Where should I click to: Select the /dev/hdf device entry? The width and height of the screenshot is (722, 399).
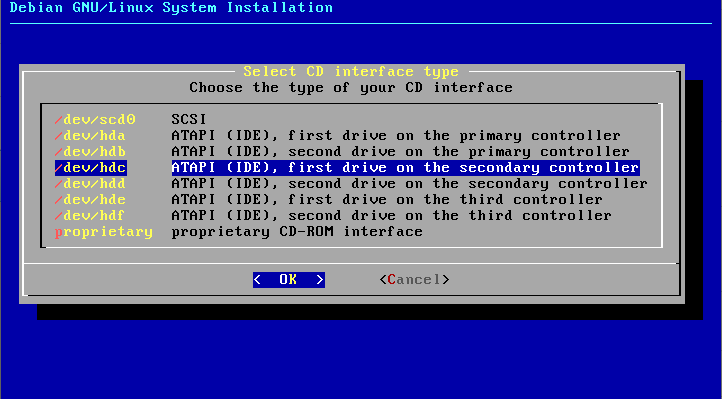pyautogui.click(x=90, y=215)
